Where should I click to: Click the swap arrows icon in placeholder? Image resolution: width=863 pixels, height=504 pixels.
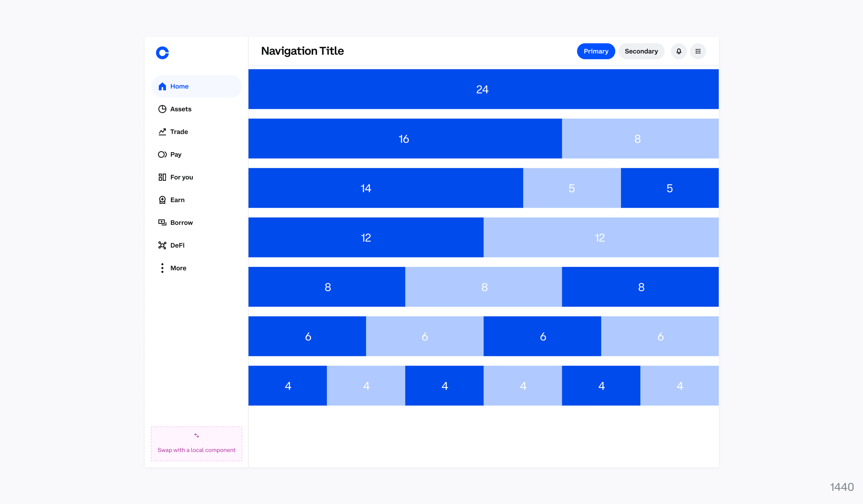(197, 436)
